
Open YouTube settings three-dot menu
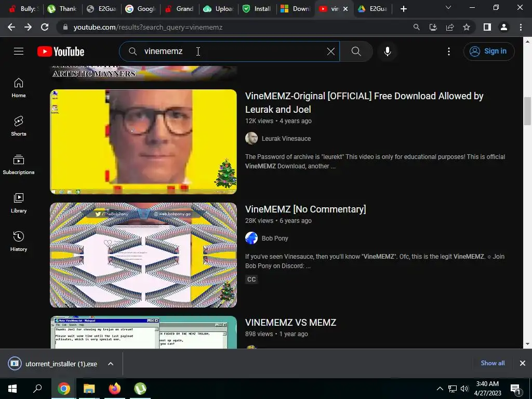pos(448,51)
